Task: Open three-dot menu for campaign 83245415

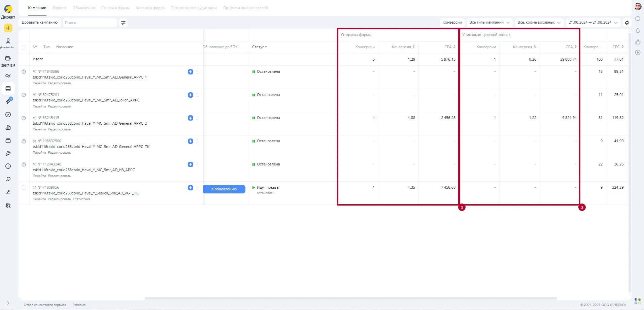Action: click(197, 118)
